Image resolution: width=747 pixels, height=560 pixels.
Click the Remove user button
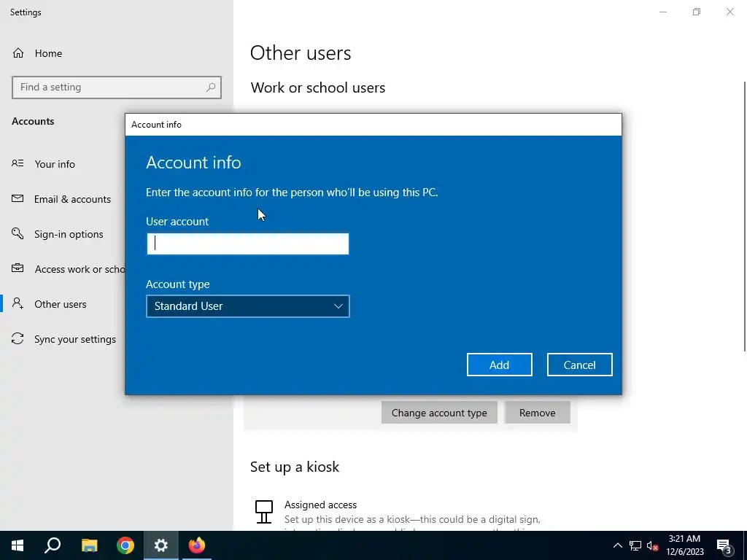(538, 413)
